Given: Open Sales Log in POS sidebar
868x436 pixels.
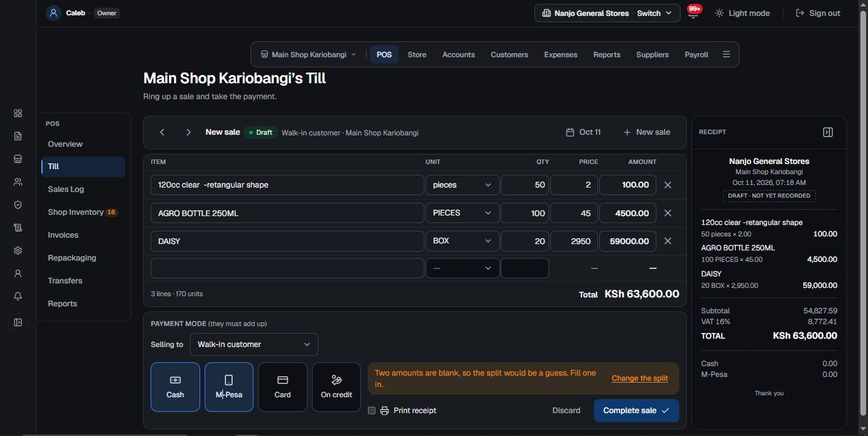Looking at the screenshot, I should 83,189.
